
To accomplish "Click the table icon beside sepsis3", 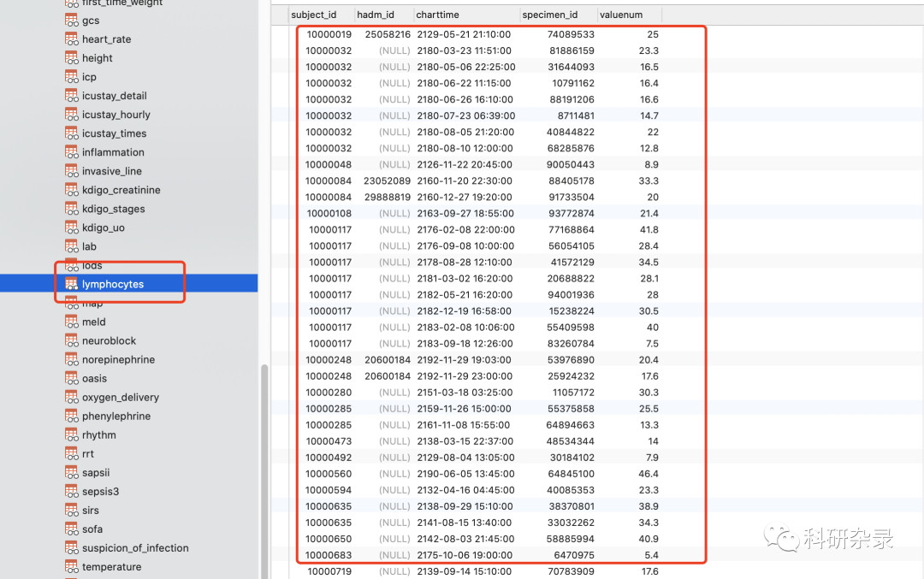I will pyautogui.click(x=71, y=491).
